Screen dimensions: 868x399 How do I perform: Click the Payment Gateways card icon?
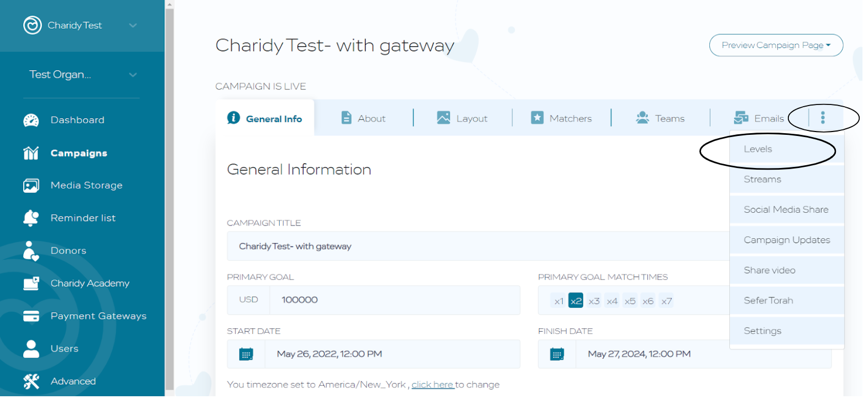(x=31, y=316)
